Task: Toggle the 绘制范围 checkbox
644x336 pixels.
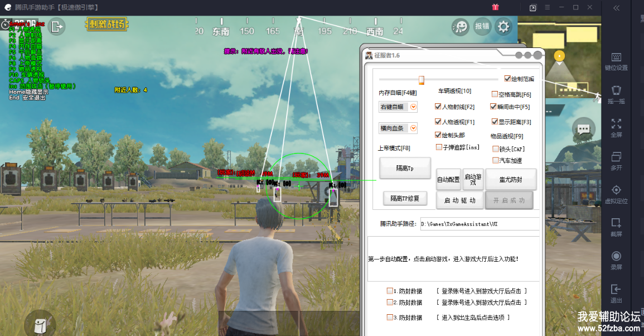Action: click(507, 79)
